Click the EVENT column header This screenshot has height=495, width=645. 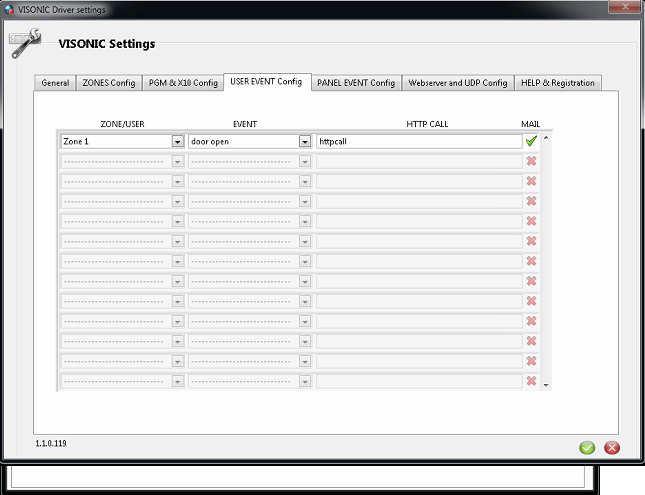245,124
